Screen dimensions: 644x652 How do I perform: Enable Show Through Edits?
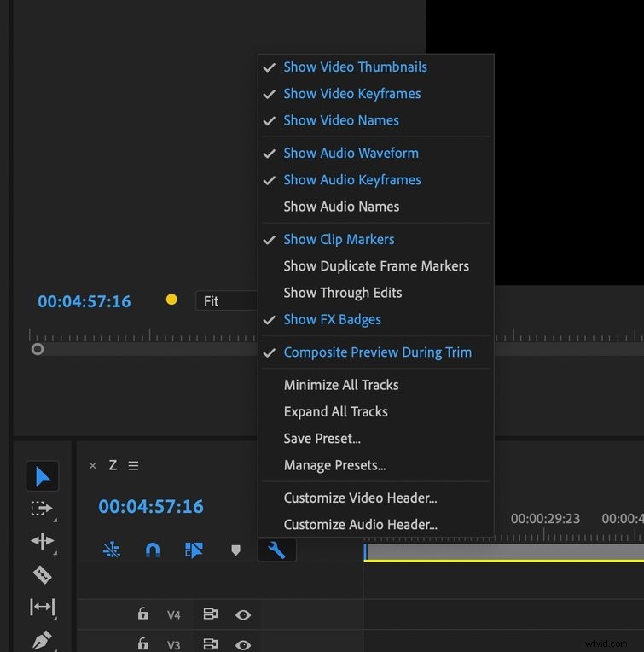pyautogui.click(x=375, y=293)
